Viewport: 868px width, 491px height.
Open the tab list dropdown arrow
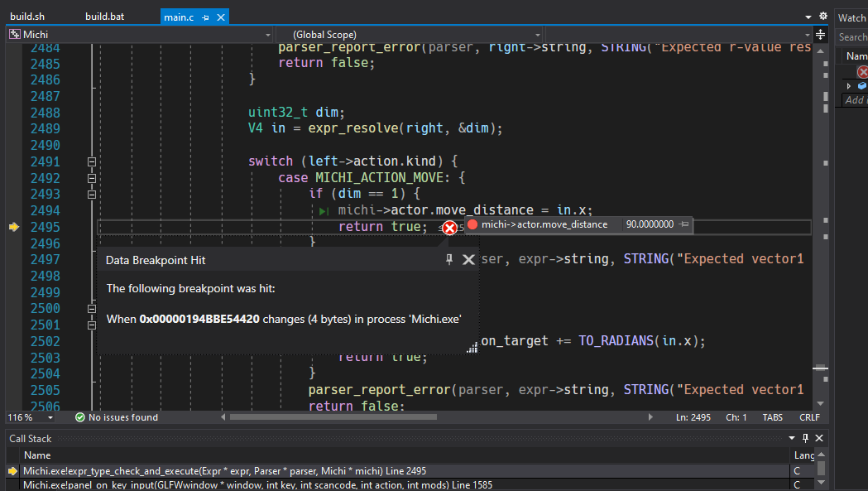pos(808,17)
